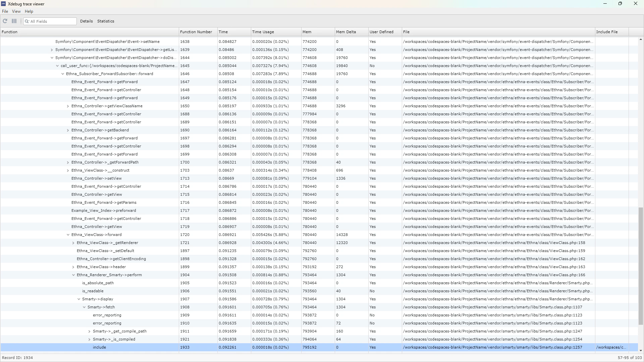The height and width of the screenshot is (362, 644).
Task: Click the scroll down arrow of table
Action: [x=641, y=351]
